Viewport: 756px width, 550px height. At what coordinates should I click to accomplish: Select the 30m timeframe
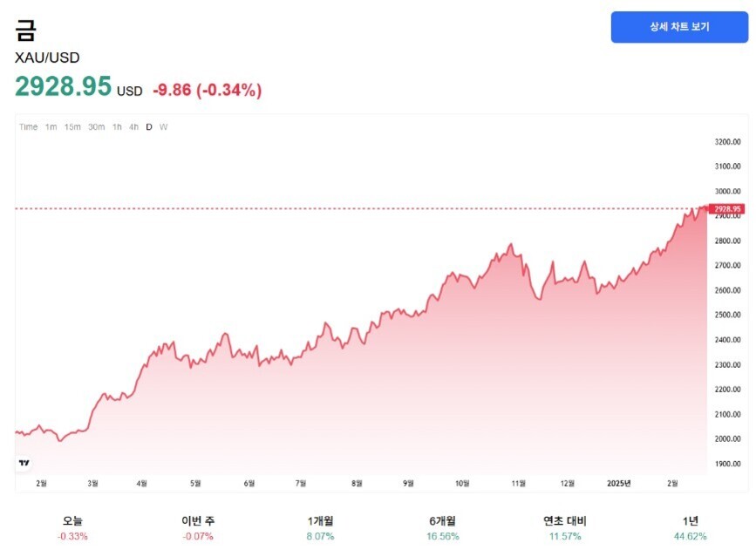pyautogui.click(x=98, y=126)
